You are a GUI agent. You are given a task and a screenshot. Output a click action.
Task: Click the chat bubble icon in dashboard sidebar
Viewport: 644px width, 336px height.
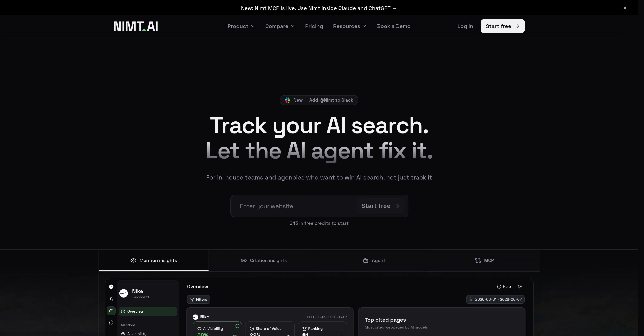click(111, 323)
